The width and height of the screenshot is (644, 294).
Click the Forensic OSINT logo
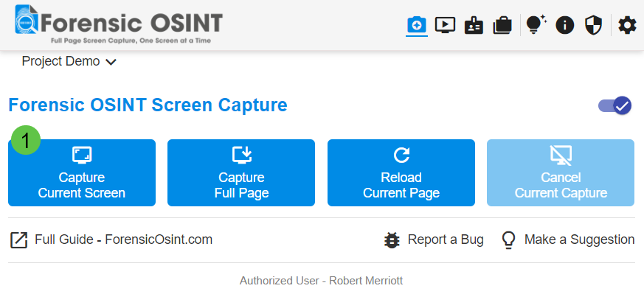pyautogui.click(x=119, y=24)
